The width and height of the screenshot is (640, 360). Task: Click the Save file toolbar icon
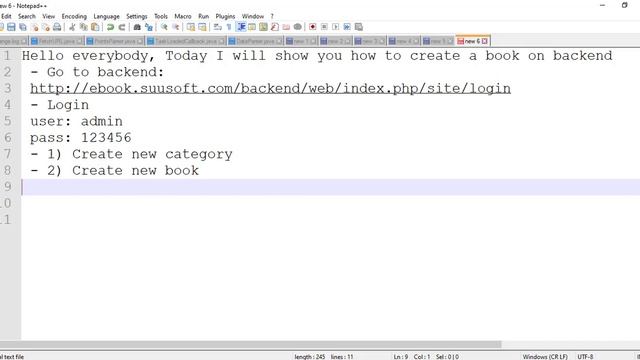(11, 27)
